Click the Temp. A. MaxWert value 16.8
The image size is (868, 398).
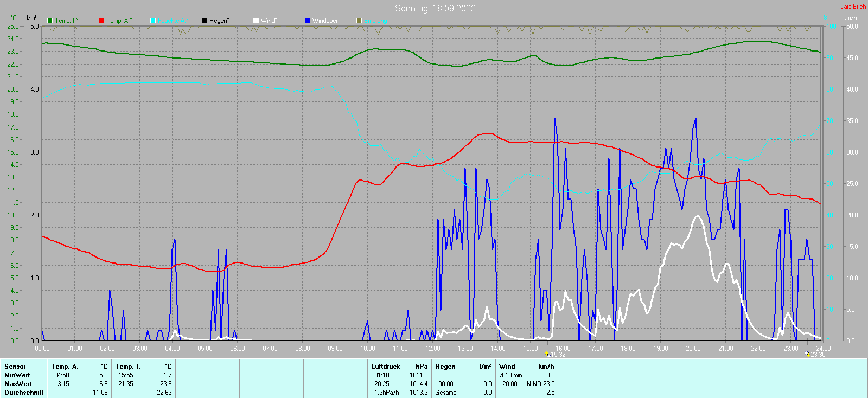point(102,384)
